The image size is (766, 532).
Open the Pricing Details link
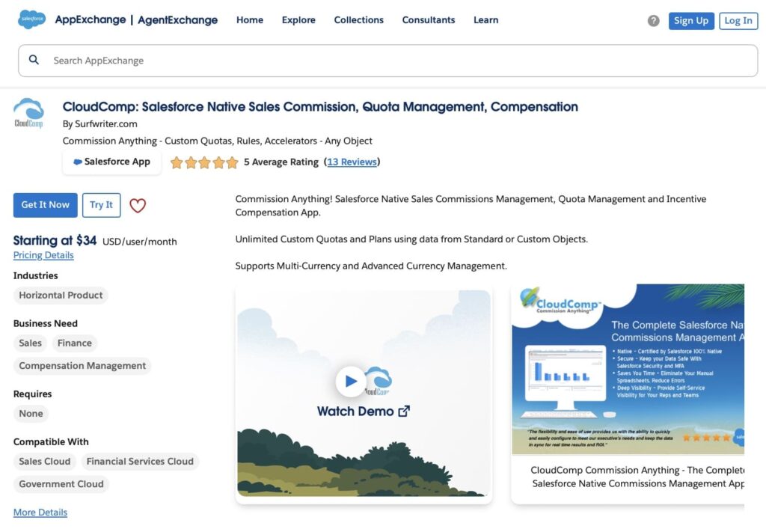(43, 255)
